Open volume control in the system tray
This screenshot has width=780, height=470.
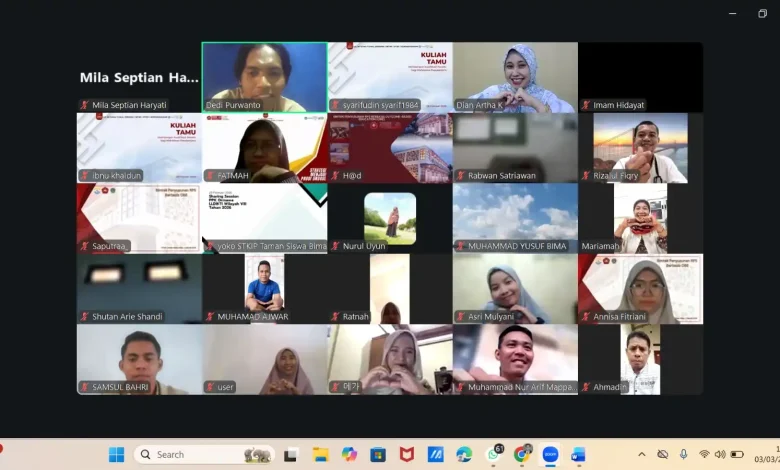(x=720, y=454)
